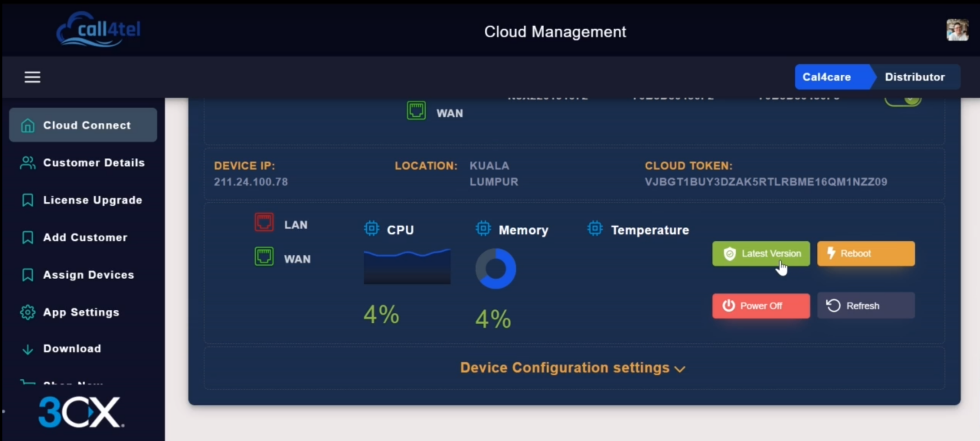Click the Temperature chip icon
The height and width of the screenshot is (441, 980).
click(595, 229)
